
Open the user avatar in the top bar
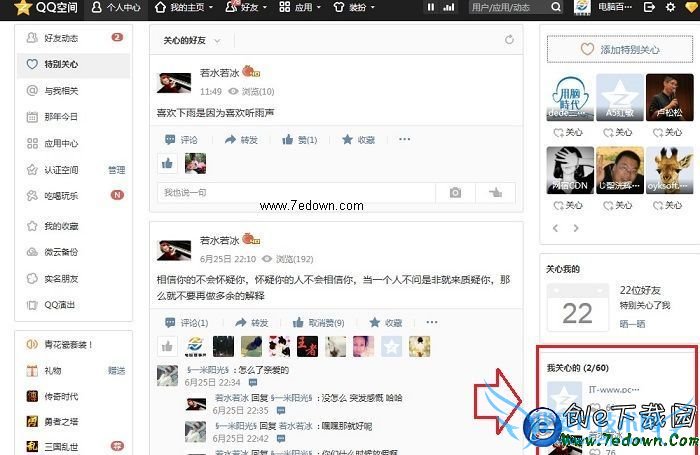pyautogui.click(x=582, y=8)
